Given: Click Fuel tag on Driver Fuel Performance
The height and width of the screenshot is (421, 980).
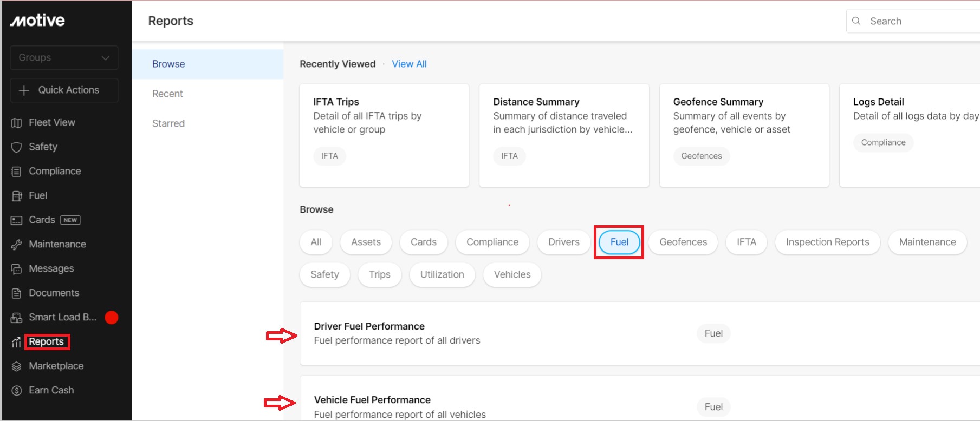Looking at the screenshot, I should [x=713, y=334].
